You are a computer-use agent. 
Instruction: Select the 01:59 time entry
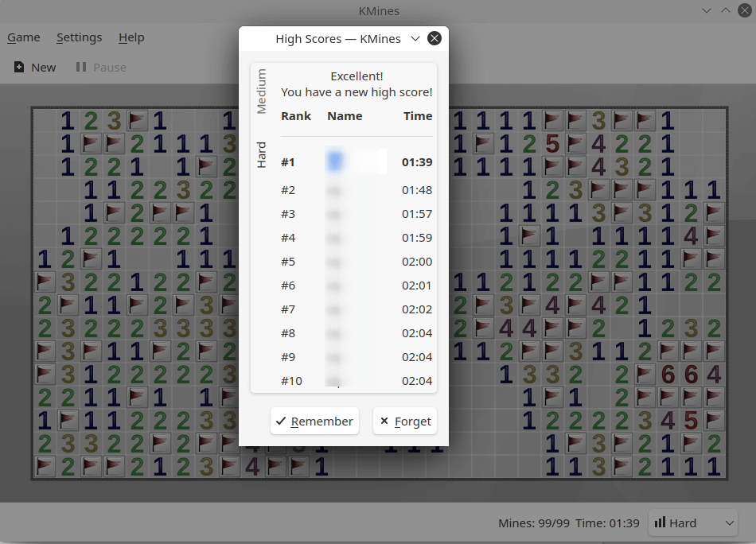coord(417,238)
